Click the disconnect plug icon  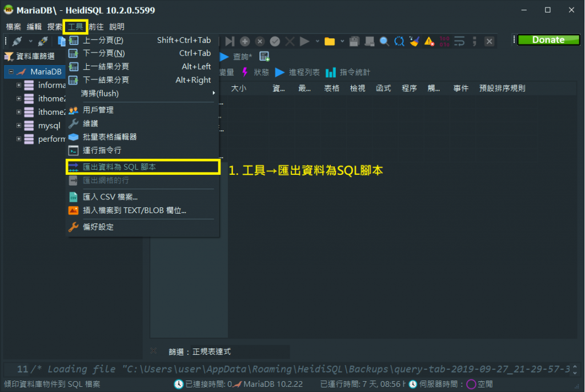point(43,41)
